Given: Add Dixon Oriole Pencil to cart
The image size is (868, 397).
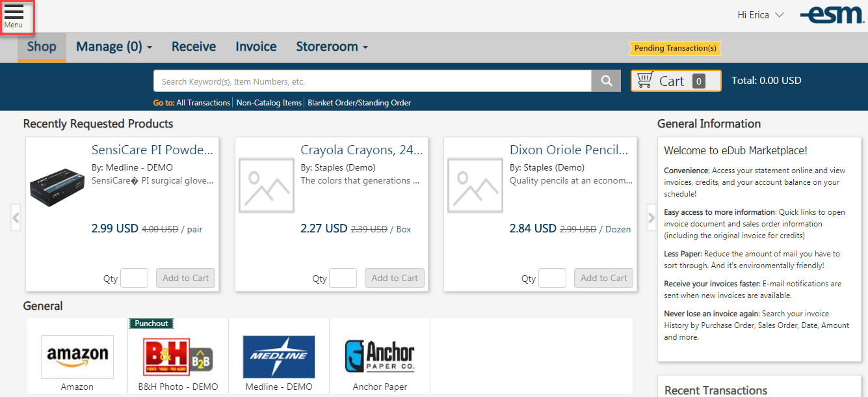Looking at the screenshot, I should click(x=604, y=278).
